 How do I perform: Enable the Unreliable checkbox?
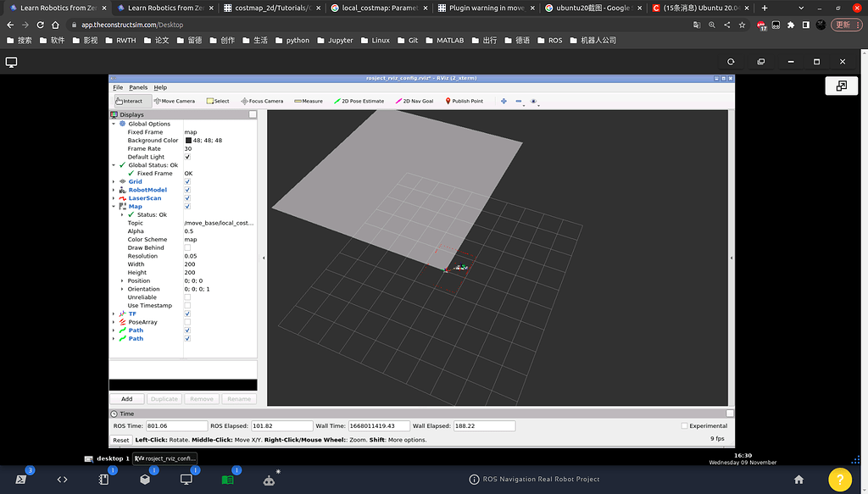point(187,297)
